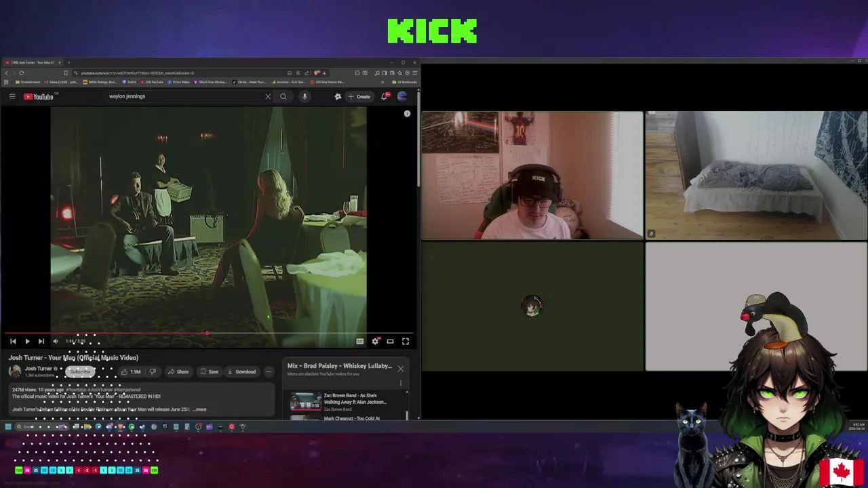868x488 pixels.
Task: Open the Brave Shields icon
Action: pos(316,73)
